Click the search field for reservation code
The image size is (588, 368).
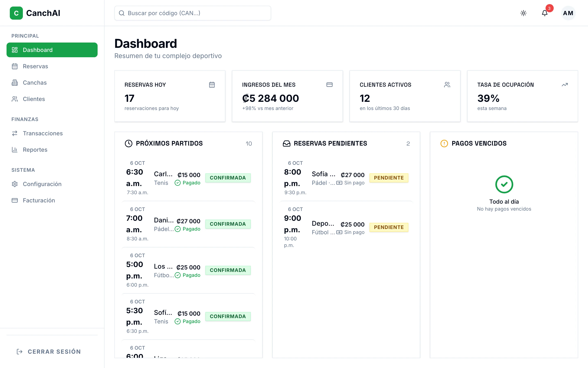[193, 13]
